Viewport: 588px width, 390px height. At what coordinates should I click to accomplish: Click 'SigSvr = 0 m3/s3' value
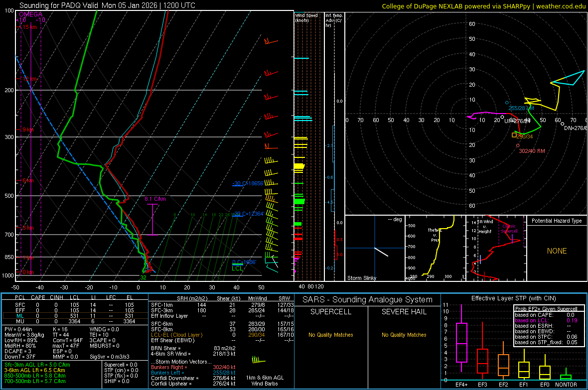click(x=110, y=357)
